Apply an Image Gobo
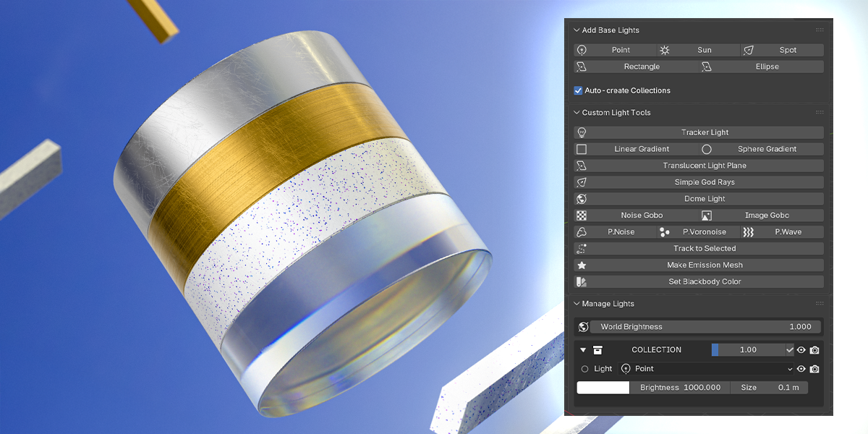This screenshot has height=434, width=868. (x=762, y=216)
